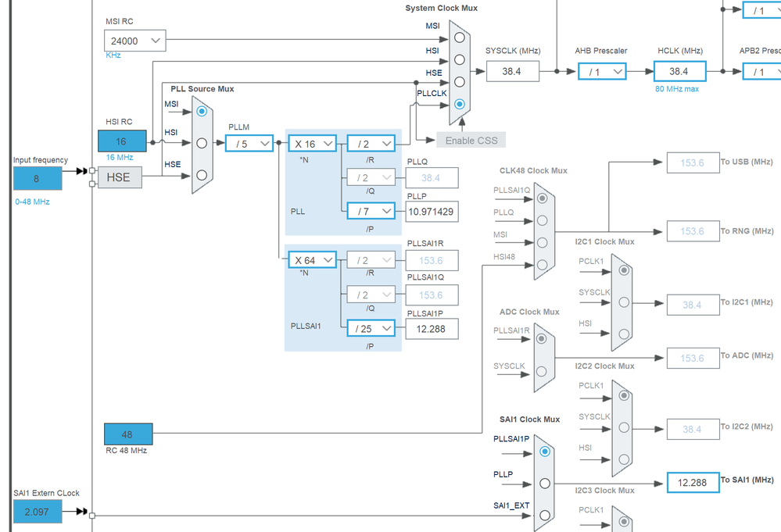Select HSI in PLL Source Mux
Image resolution: width=781 pixels, height=532 pixels.
pyautogui.click(x=202, y=143)
